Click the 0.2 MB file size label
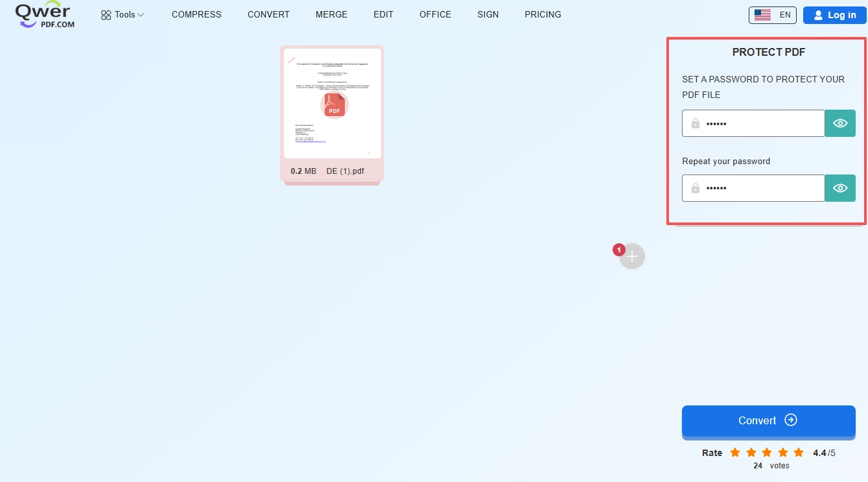The height and width of the screenshot is (482, 868). (303, 171)
